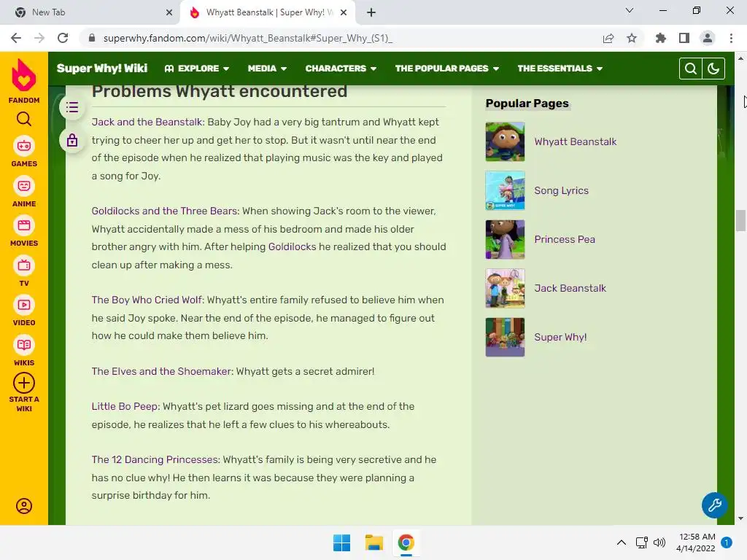The height and width of the screenshot is (560, 747).
Task: Go back with browser back arrow
Action: (x=16, y=38)
